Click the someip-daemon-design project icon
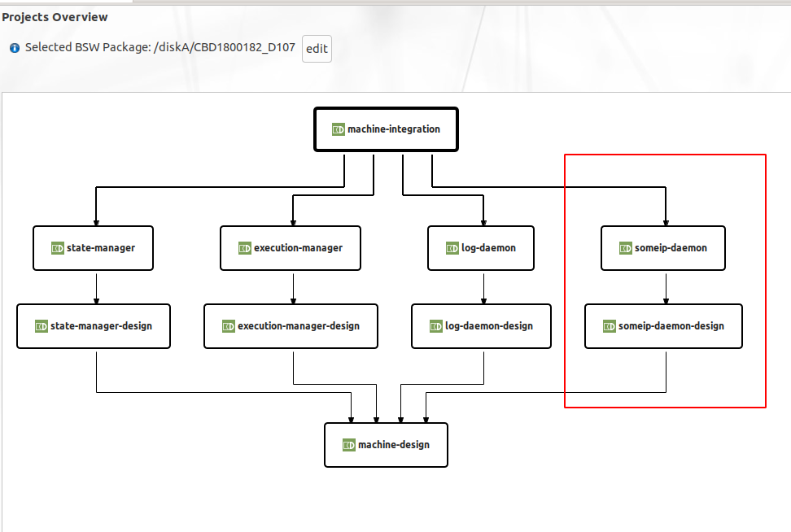Viewport: 791px width, 532px height. [610, 326]
